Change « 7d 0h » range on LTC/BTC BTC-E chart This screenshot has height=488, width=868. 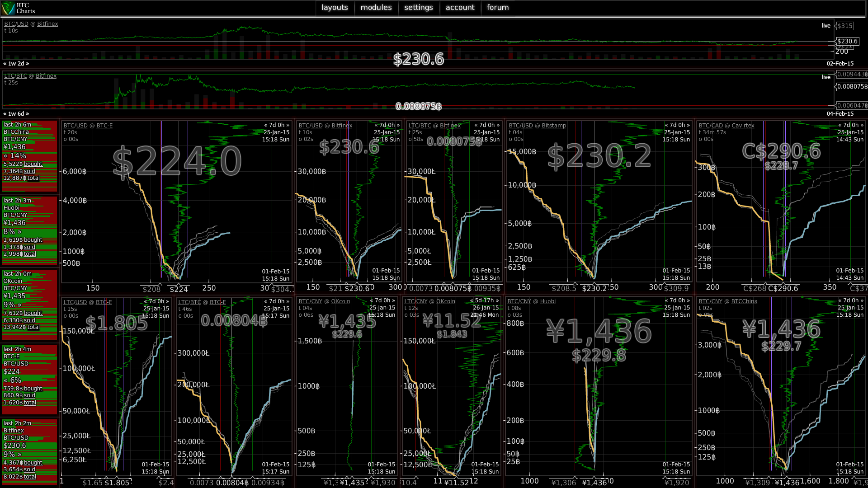pos(277,301)
